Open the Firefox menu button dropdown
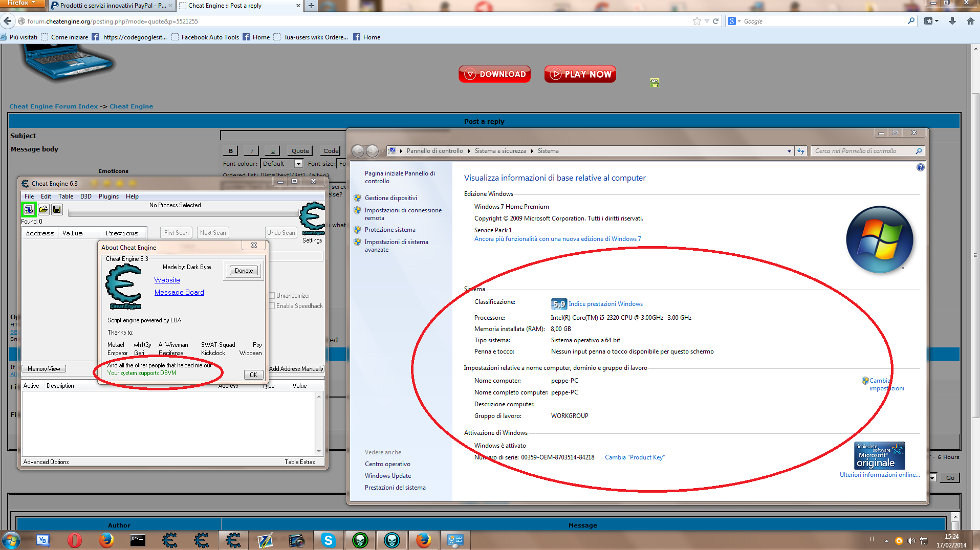The height and width of the screenshot is (550, 980). pos(22,3)
